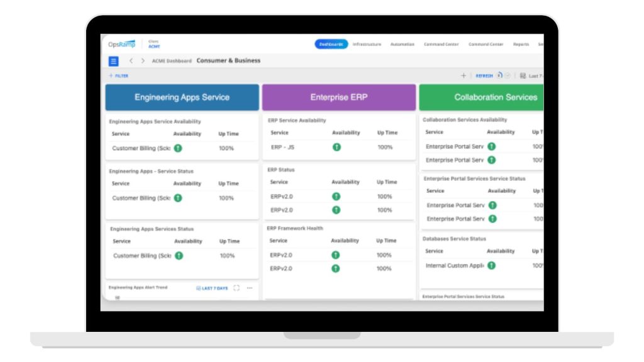Select the Enterprise ERP purple header tile
Image resolution: width=644 pixels, height=362 pixels.
pos(339,97)
